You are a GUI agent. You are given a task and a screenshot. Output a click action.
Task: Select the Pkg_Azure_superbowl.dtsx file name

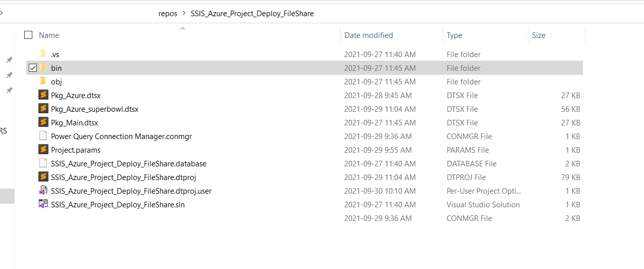coord(95,109)
